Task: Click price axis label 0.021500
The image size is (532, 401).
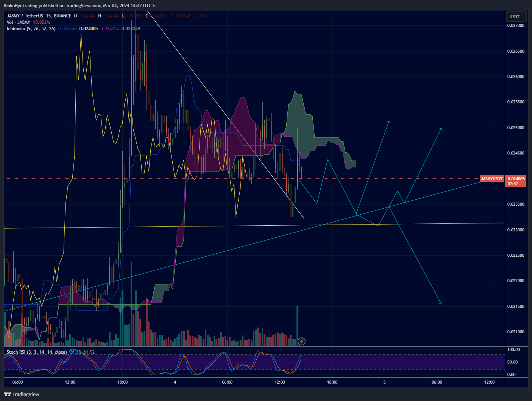Action: tap(516, 306)
